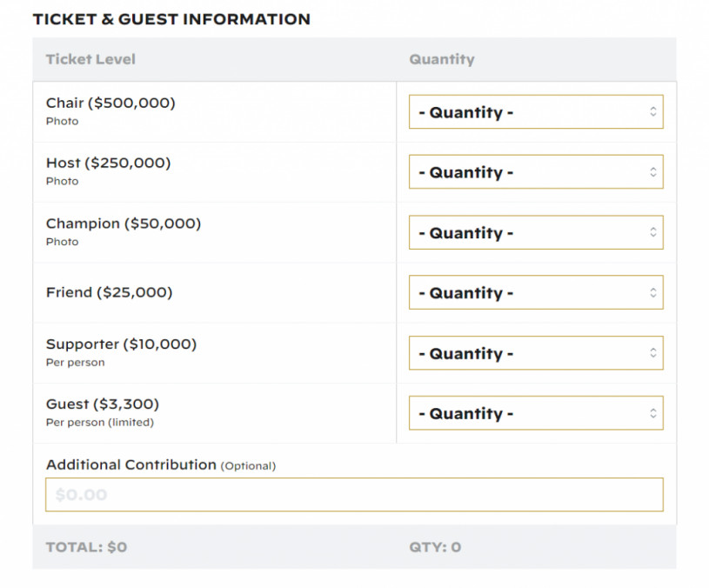Image resolution: width=709 pixels, height=588 pixels.
Task: Click the Chair ($500,000) ticket label
Action: 110,103
